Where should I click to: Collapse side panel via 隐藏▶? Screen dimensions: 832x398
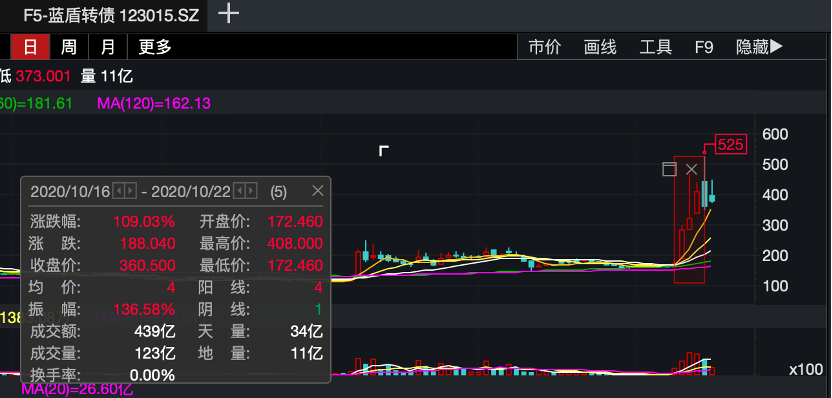pyautogui.click(x=759, y=47)
